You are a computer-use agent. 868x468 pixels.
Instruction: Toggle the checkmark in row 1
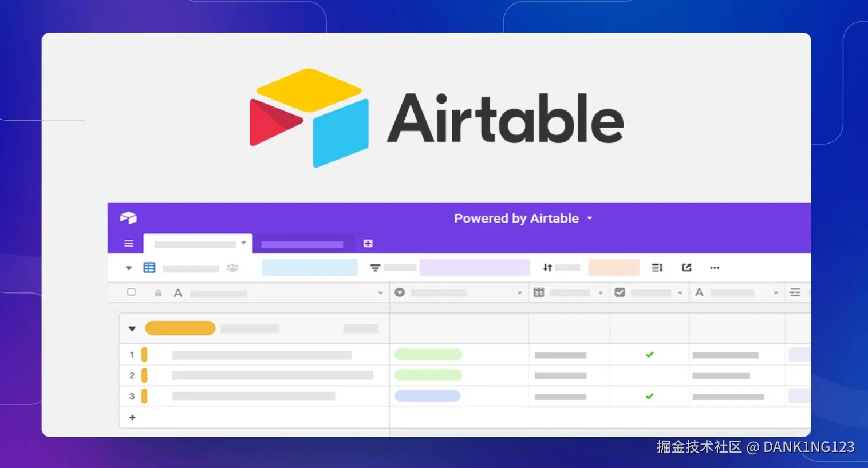649,355
